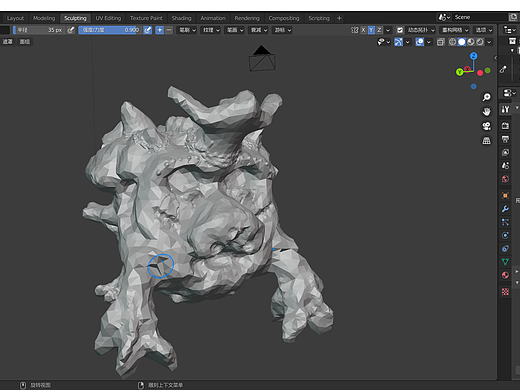Viewport: 520px width, 390px height.
Task: Click the strength 0.900 slider
Action: 110,30
